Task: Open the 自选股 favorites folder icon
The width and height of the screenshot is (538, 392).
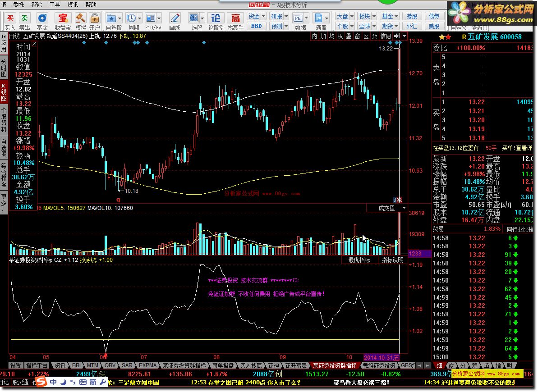Action: point(111,18)
